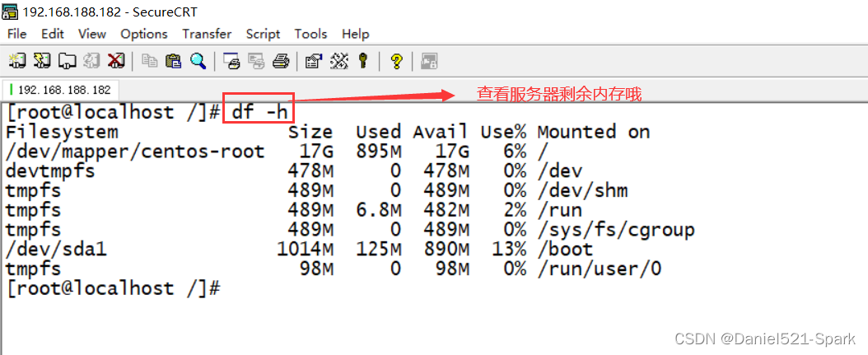Screen dimensions: 868x355
Task: Open Find with the magnifying glass icon
Action: coord(198,60)
